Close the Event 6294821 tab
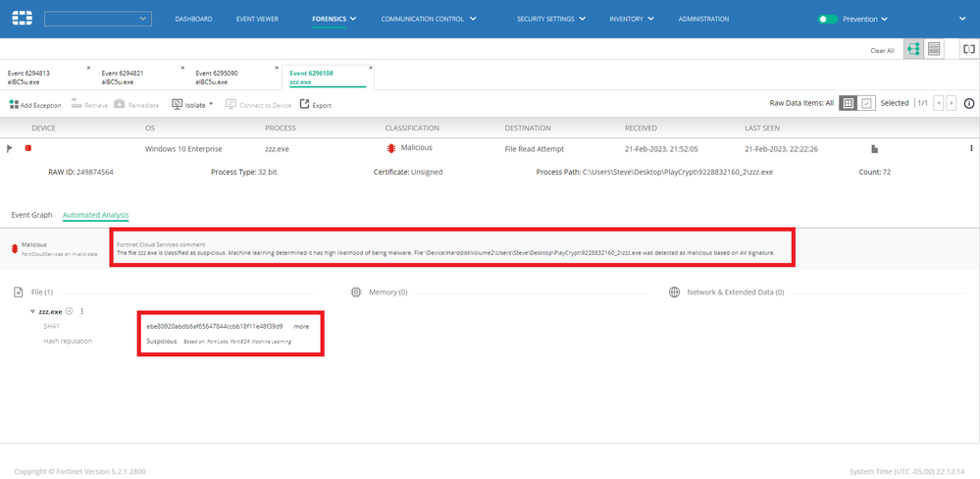The height and width of the screenshot is (479, 980). pyautogui.click(x=181, y=68)
